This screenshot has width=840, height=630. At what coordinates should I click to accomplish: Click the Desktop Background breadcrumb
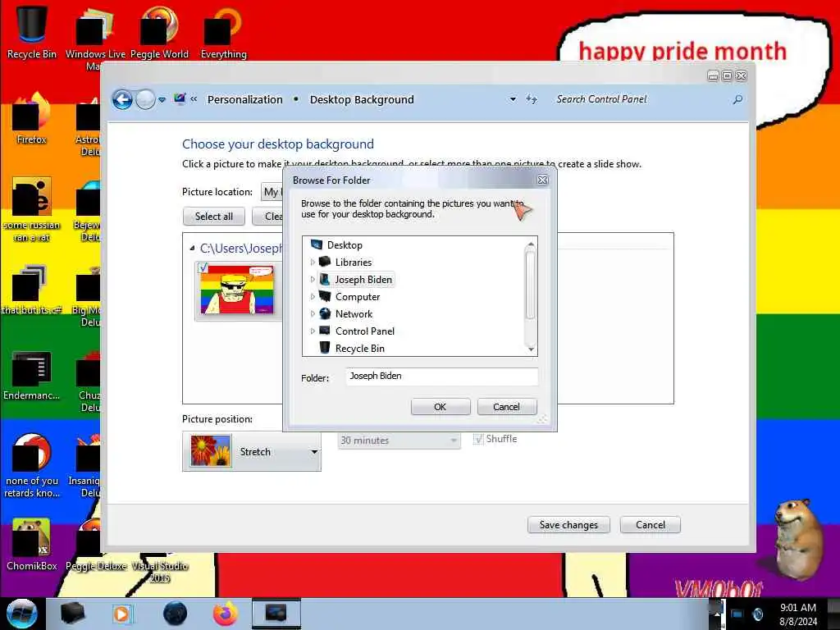click(362, 99)
